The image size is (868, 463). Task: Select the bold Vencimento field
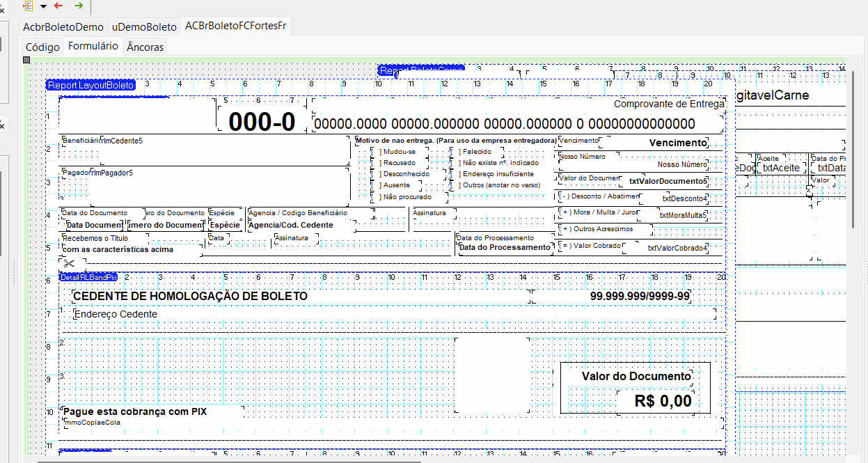click(677, 143)
